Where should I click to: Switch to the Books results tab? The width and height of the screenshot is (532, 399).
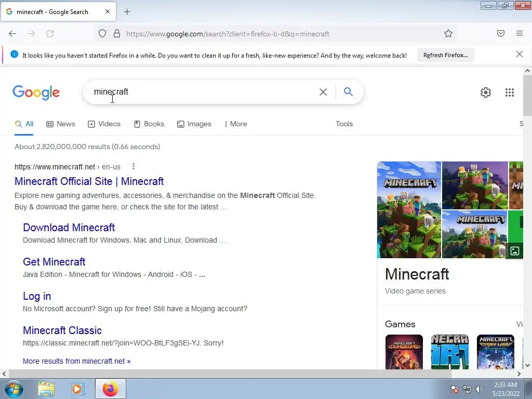click(149, 124)
